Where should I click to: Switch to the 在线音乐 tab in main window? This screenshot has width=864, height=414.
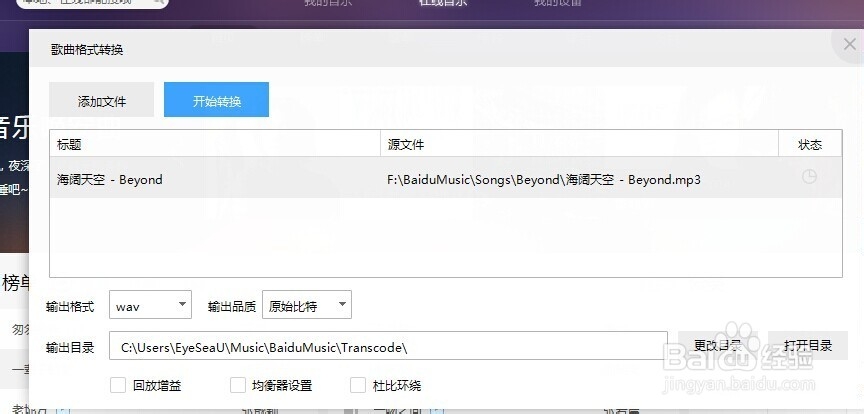[x=442, y=3]
